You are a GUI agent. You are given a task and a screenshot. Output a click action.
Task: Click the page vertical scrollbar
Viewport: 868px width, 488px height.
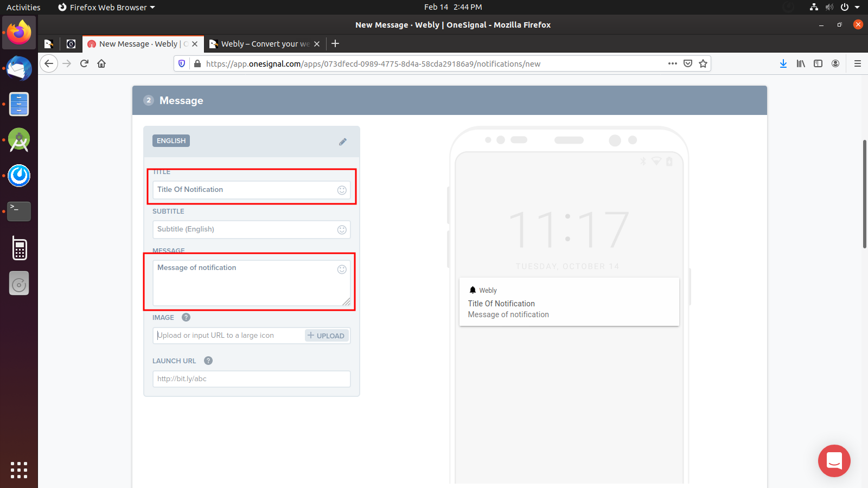coord(865,194)
